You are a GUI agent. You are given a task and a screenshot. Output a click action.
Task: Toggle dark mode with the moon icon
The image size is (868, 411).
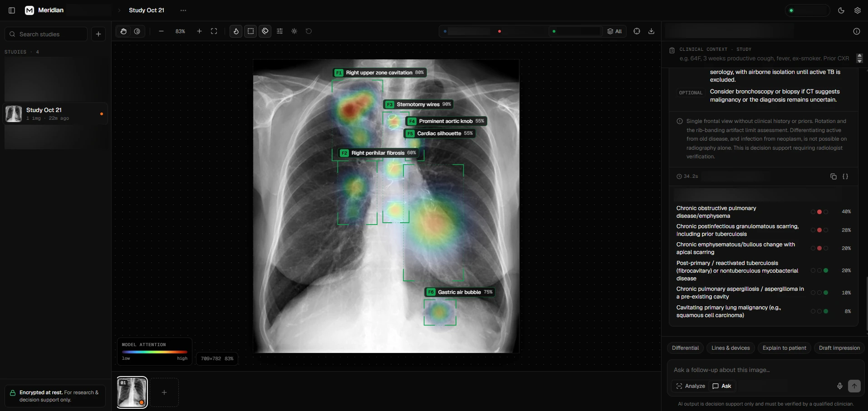pyautogui.click(x=841, y=10)
